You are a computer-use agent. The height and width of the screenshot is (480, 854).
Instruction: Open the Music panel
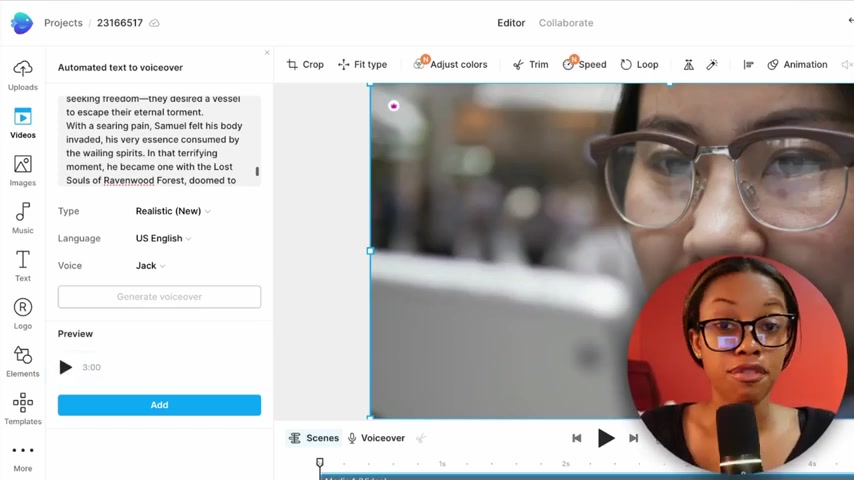click(x=22, y=218)
